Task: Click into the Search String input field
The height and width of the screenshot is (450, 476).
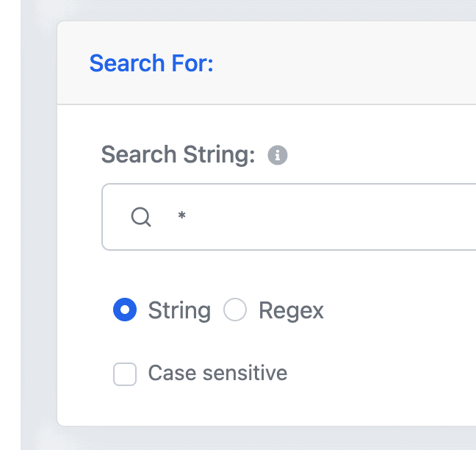Action: point(289,217)
